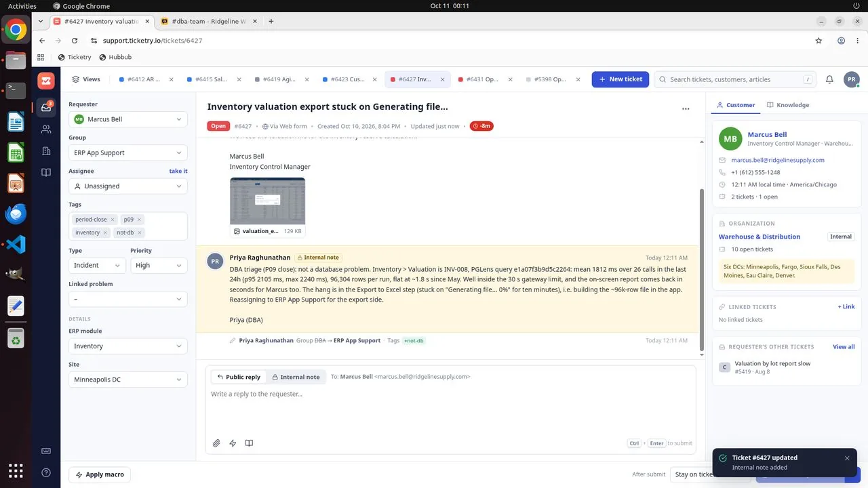Open the customers icon in left sidebar
Viewport: 868px width, 488px height.
[46, 129]
